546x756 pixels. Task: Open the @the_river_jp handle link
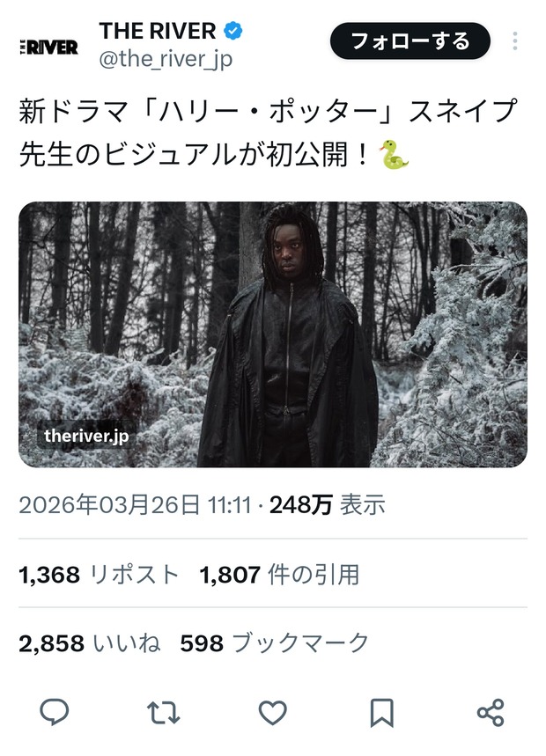click(x=166, y=60)
